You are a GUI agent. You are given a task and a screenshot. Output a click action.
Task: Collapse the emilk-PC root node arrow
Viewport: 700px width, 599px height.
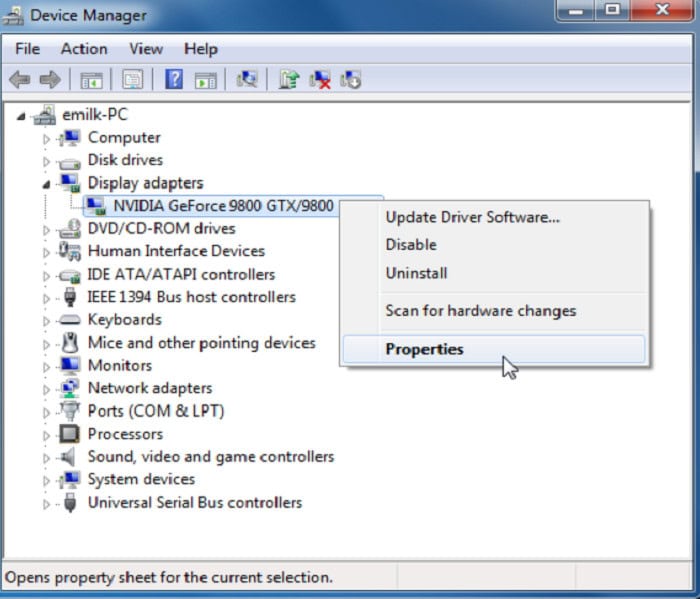pos(21,117)
